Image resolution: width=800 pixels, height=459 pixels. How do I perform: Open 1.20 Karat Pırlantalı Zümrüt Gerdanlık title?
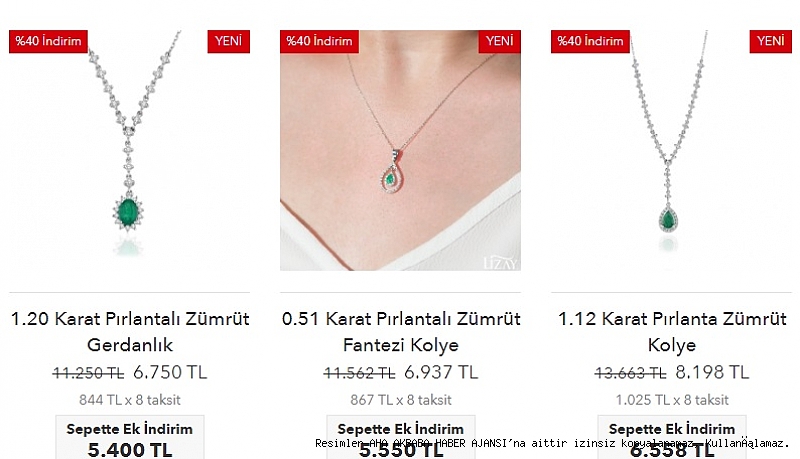click(x=130, y=332)
